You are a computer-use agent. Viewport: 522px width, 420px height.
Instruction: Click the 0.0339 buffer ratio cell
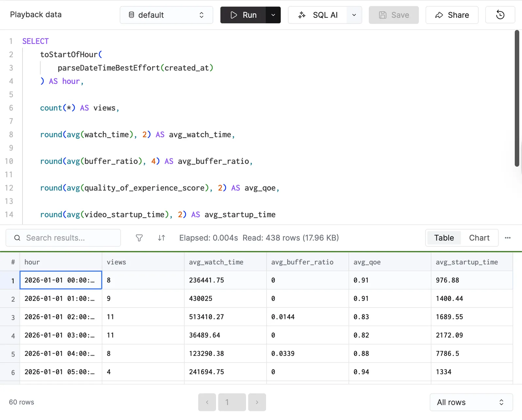308,353
